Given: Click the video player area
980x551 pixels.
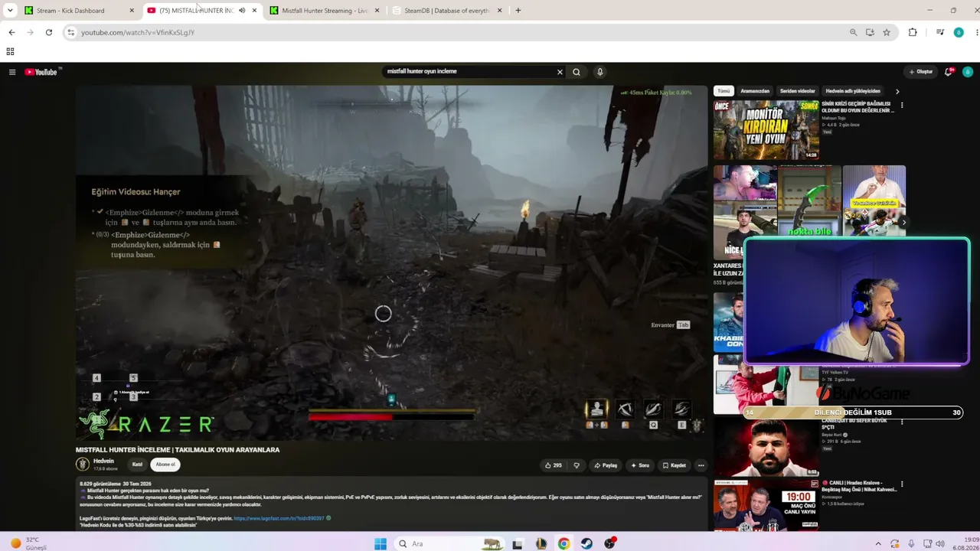Looking at the screenshot, I should click(391, 262).
